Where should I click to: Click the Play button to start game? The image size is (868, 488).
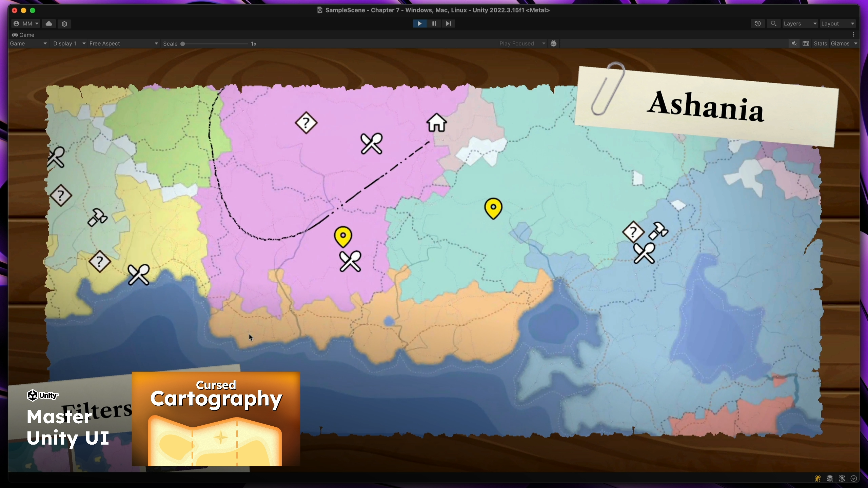pyautogui.click(x=420, y=23)
